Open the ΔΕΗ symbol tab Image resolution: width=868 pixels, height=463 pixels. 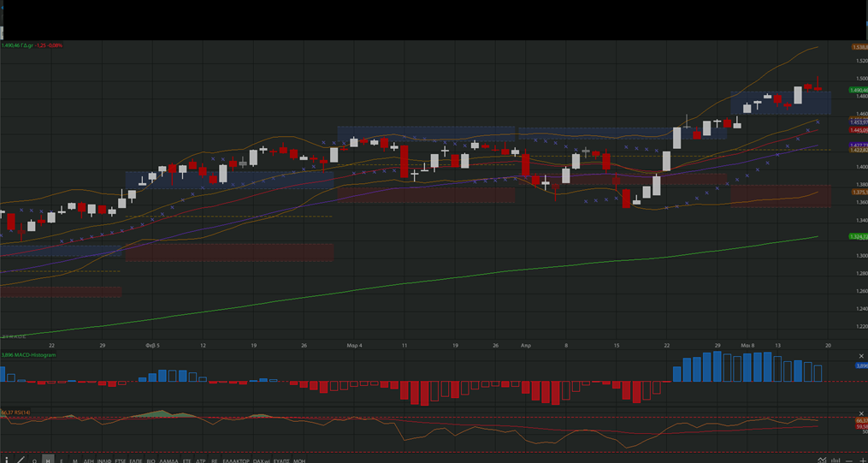[89, 460]
